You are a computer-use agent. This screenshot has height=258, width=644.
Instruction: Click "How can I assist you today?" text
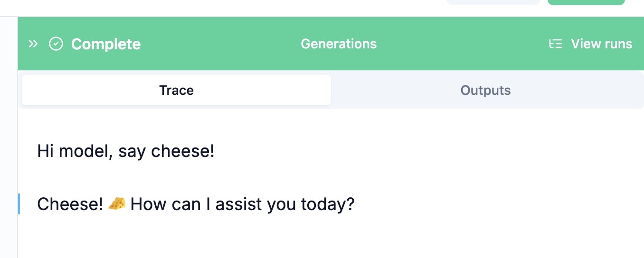point(242,204)
